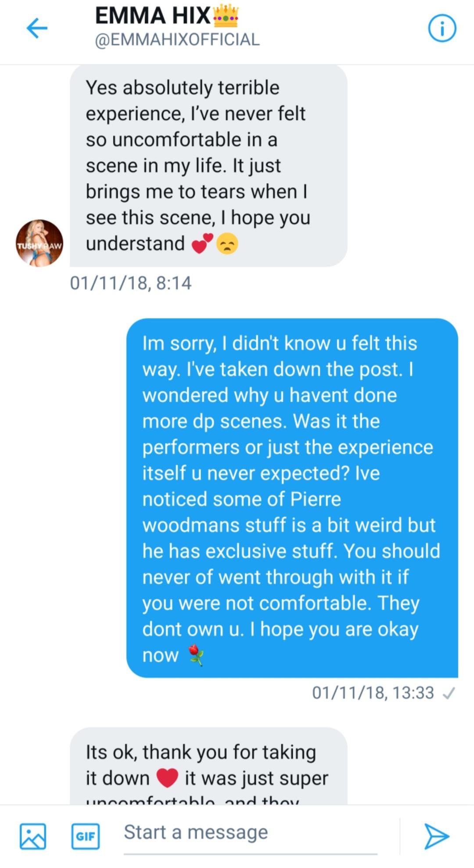This screenshot has width=474, height=868.
Task: Click the red heart after 'it down'
Action: (167, 779)
